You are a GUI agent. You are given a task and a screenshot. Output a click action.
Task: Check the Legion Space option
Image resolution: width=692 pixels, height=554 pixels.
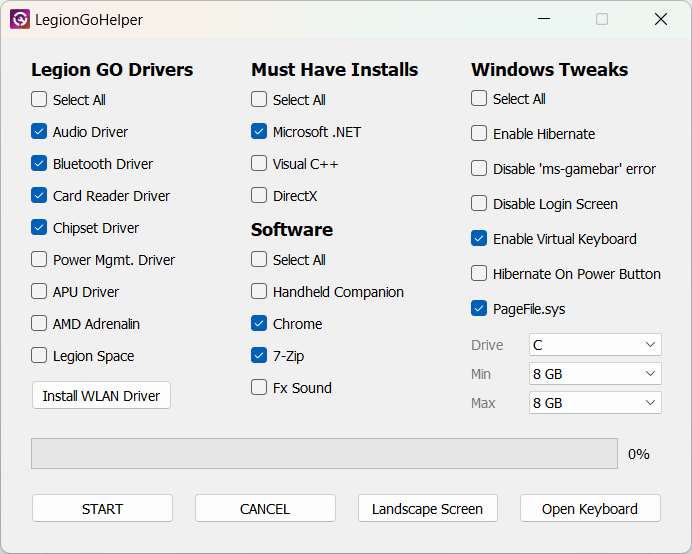[x=39, y=355]
